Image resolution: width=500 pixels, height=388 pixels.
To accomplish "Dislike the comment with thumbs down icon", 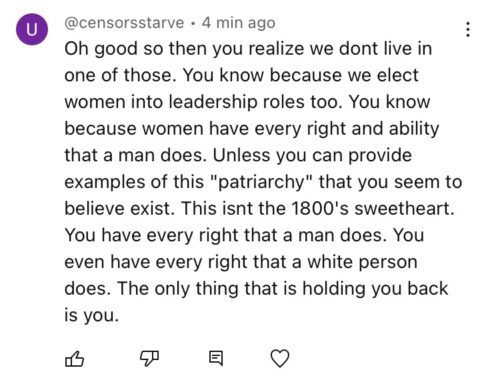I will [149, 359].
